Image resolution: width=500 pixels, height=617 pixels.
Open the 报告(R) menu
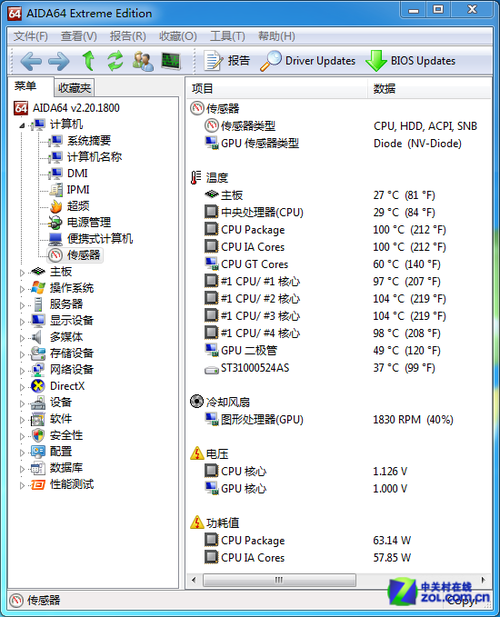coord(128,37)
